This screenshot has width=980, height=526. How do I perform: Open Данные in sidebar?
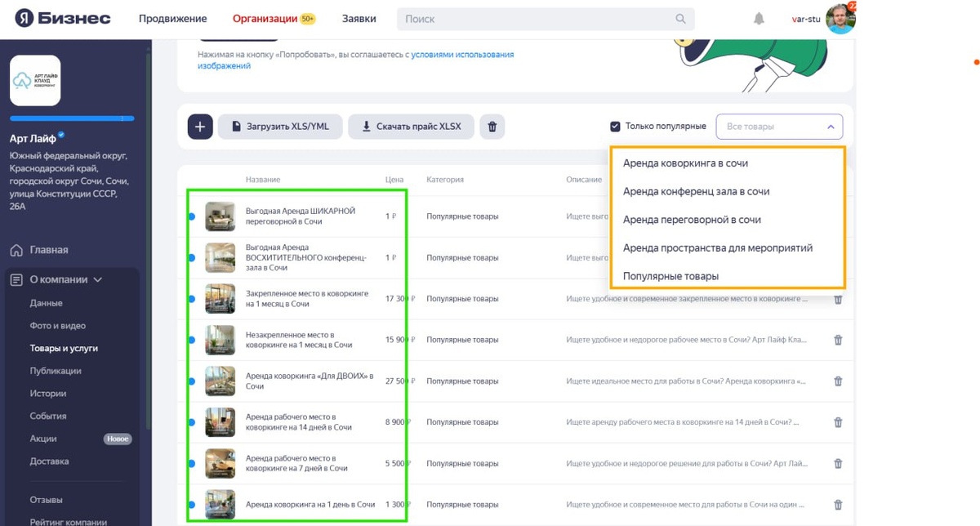pyautogui.click(x=47, y=303)
